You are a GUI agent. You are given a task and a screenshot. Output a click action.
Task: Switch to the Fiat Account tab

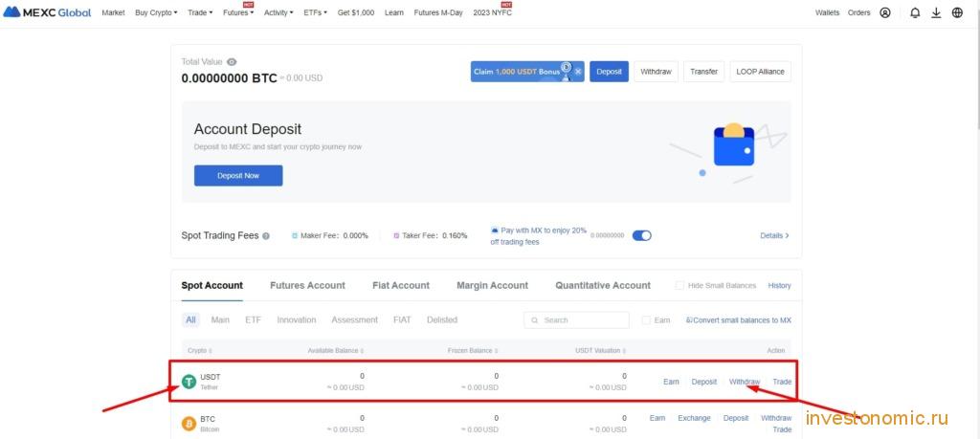point(401,285)
